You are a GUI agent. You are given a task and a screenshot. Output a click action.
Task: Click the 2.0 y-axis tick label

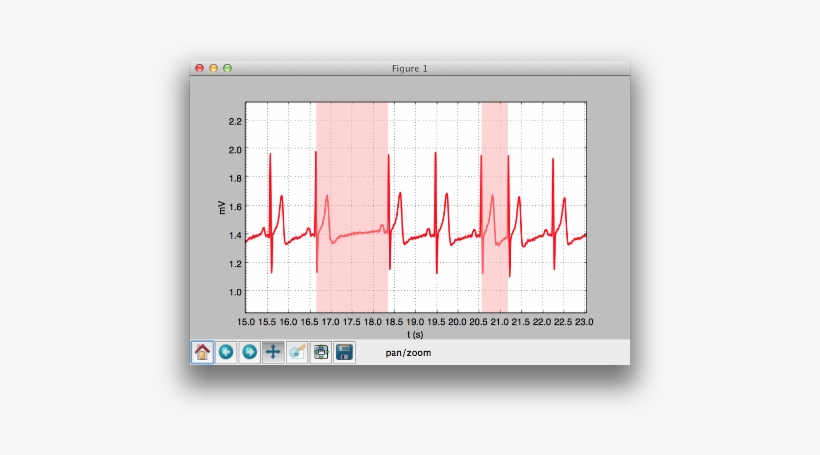(x=235, y=150)
